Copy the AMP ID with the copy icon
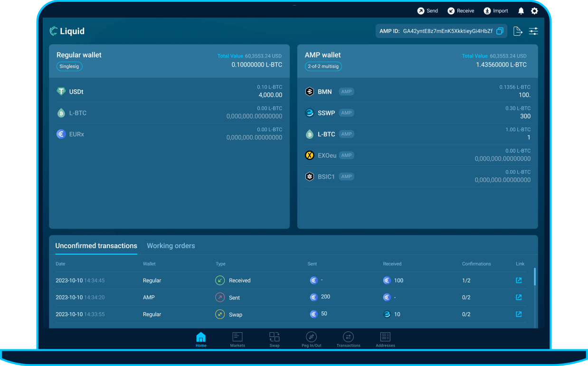Screen dimensions: 588x366 (x=500, y=30)
